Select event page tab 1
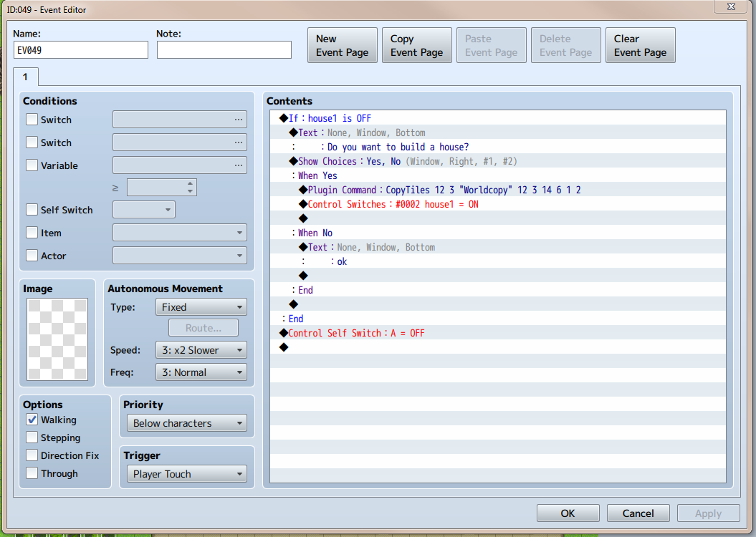 26,77
